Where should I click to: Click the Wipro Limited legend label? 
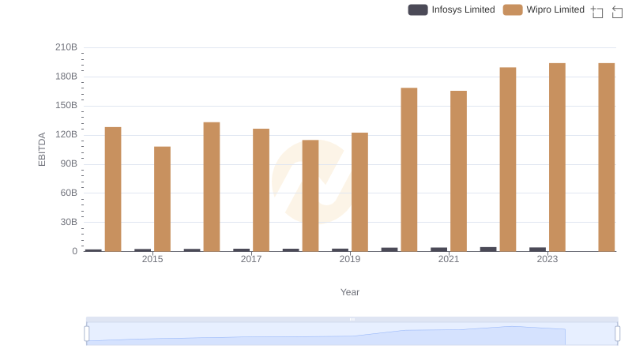coord(555,9)
